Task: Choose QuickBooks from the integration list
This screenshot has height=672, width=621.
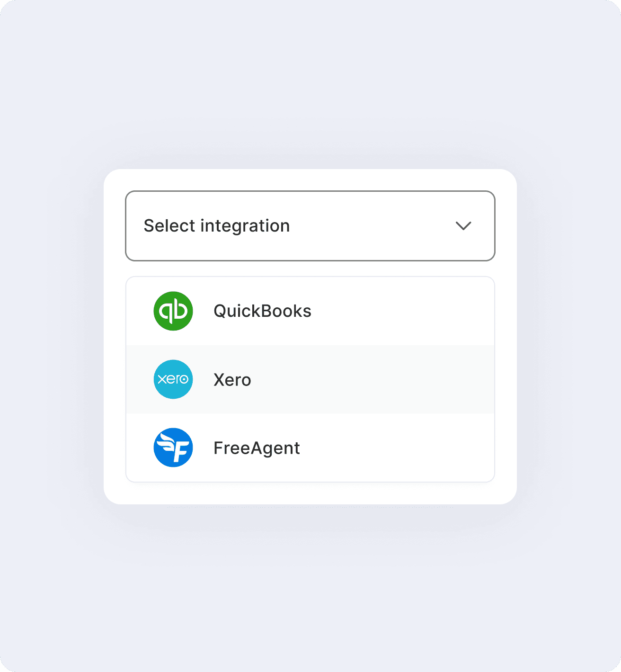Action: tap(310, 311)
